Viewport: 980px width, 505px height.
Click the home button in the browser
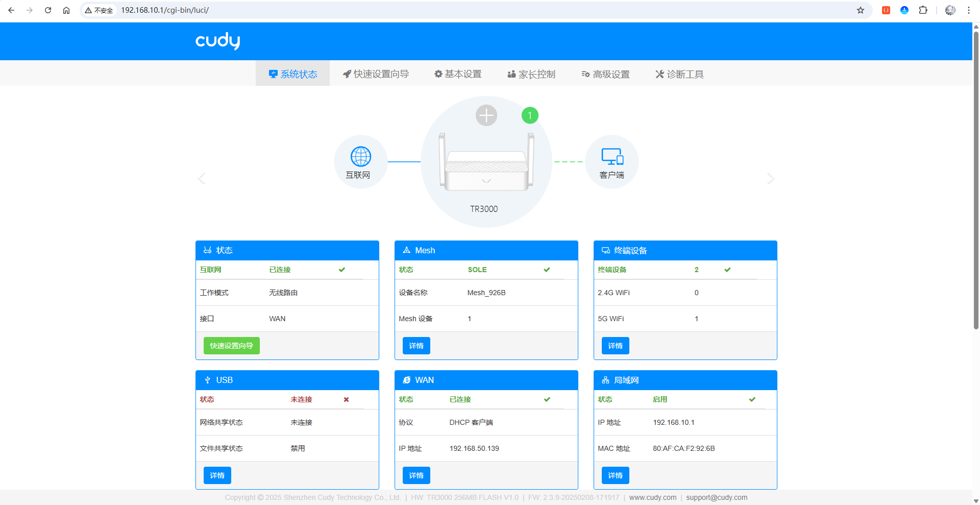click(66, 10)
